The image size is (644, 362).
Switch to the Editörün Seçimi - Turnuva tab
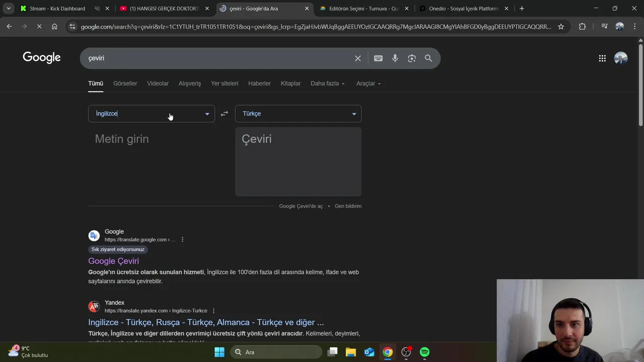tap(363, 9)
